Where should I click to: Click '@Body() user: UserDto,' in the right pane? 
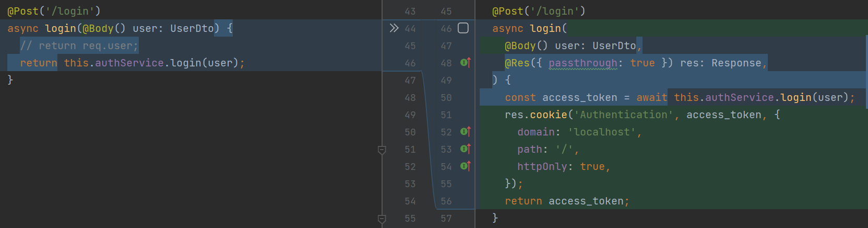tap(573, 45)
